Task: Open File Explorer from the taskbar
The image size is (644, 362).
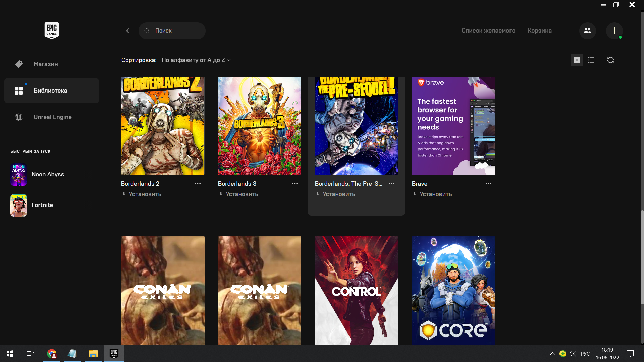Action: click(93, 354)
